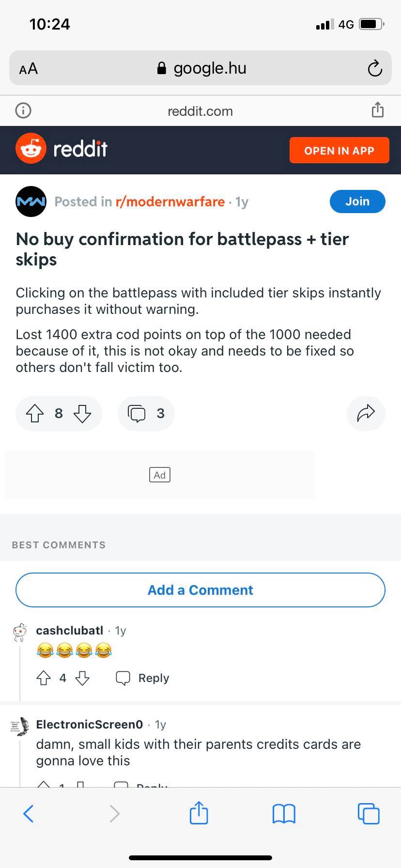The height and width of the screenshot is (868, 401).
Task: Join the r/modernwarfare community
Action: 357,201
